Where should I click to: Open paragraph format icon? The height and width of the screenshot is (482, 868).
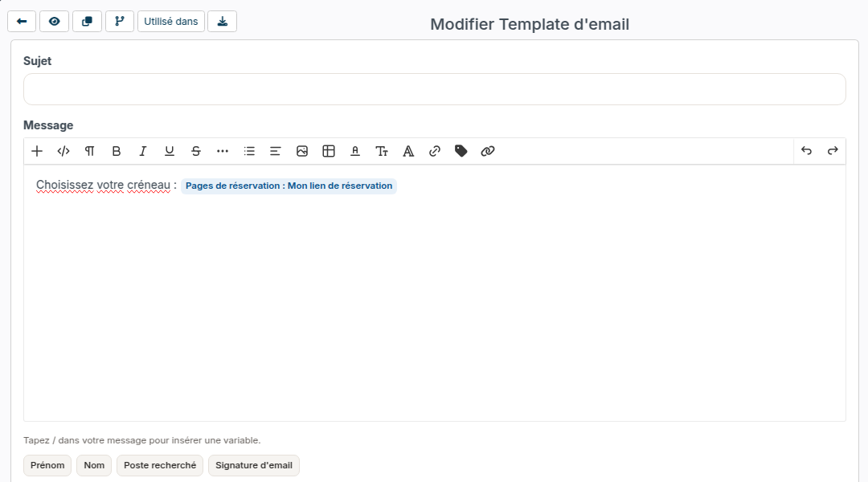click(90, 151)
